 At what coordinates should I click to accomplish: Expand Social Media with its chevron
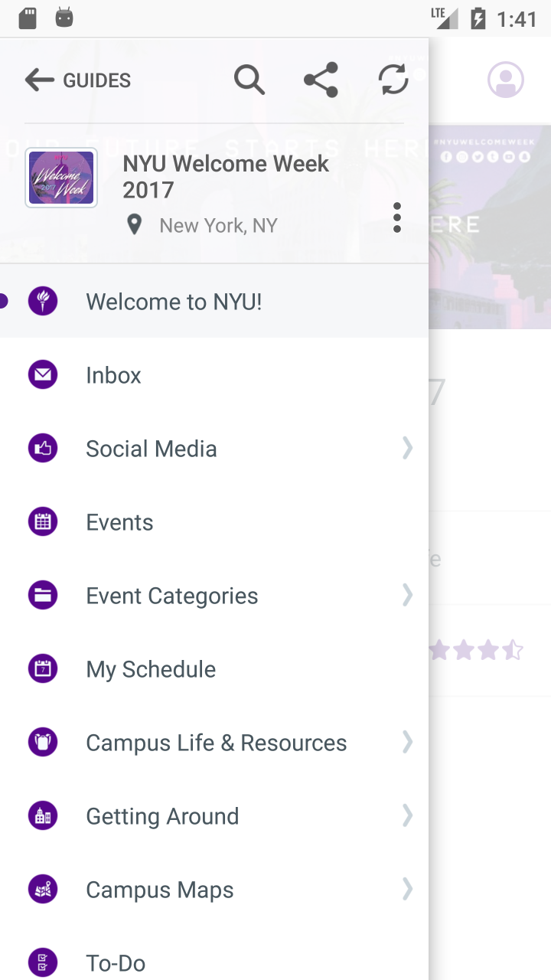[407, 448]
